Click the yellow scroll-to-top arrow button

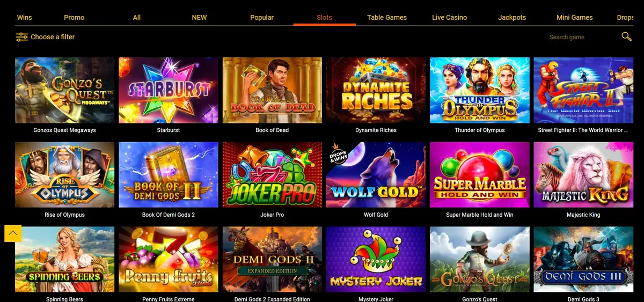pos(13,233)
